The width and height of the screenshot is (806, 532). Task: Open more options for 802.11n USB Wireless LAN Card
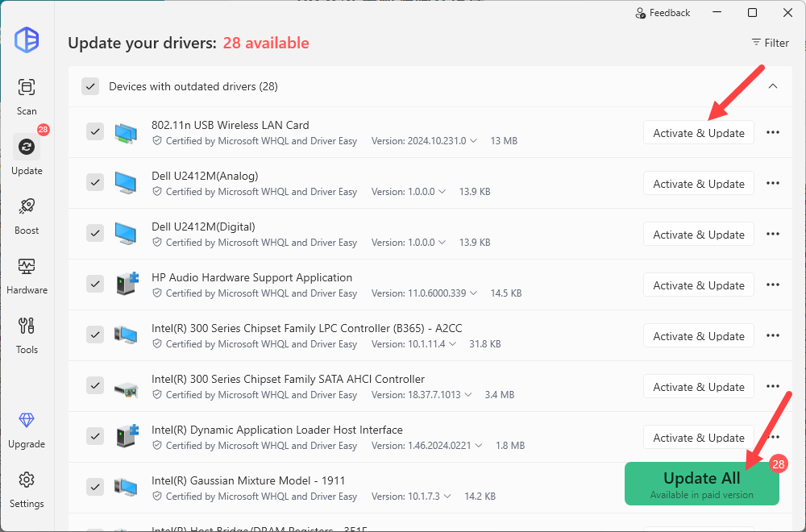pos(773,133)
